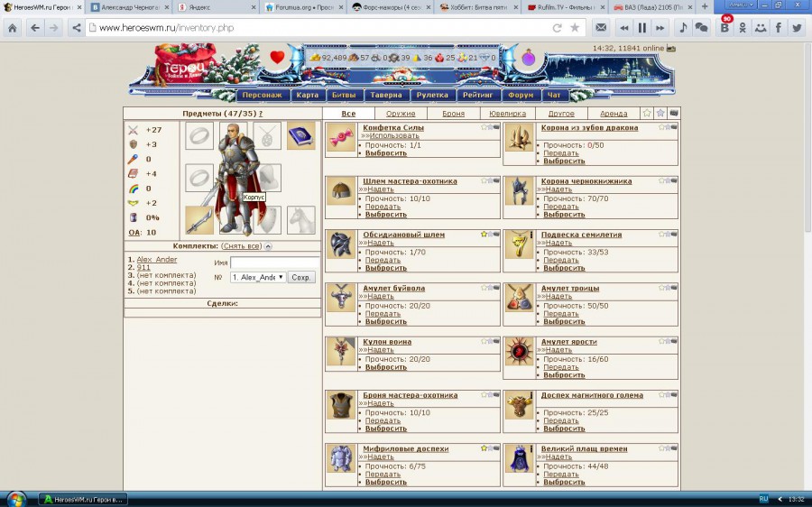Click Выбросить for Кулон воина

coord(386,366)
